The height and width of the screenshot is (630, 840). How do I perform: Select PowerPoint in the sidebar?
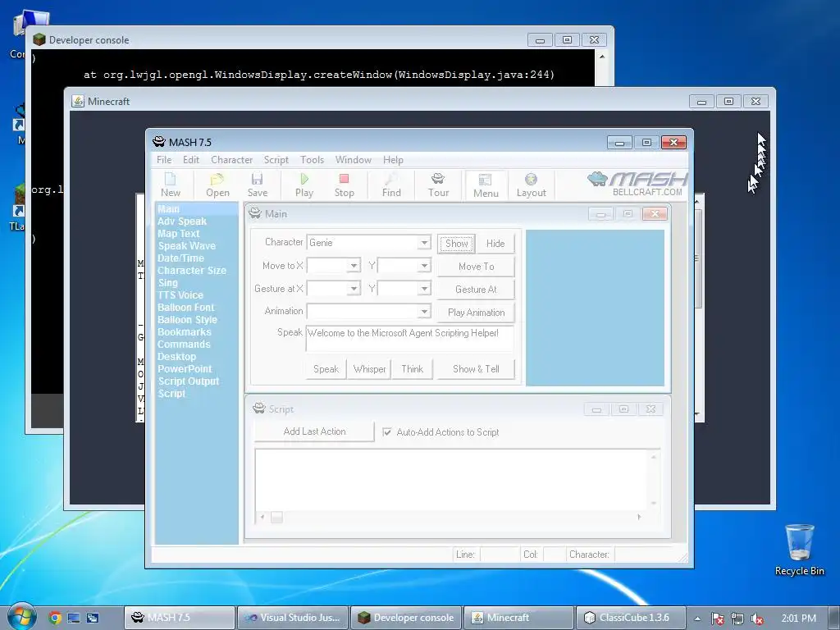pos(185,368)
